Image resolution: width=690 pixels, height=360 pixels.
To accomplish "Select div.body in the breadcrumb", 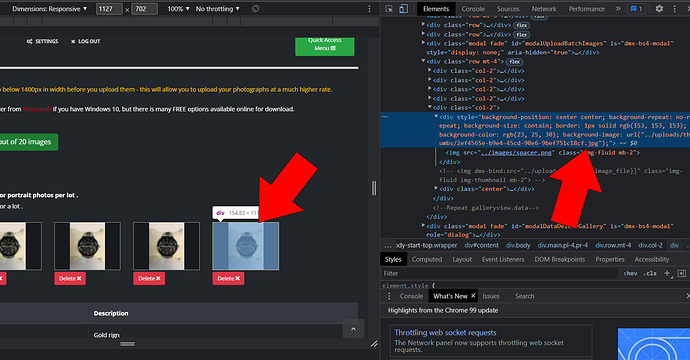I will point(518,246).
